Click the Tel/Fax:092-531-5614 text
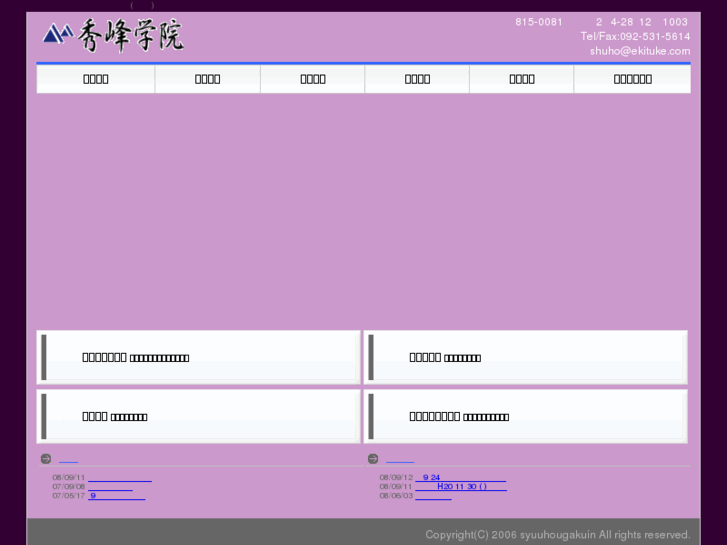Viewport: 727px width, 545px height. coord(635,36)
